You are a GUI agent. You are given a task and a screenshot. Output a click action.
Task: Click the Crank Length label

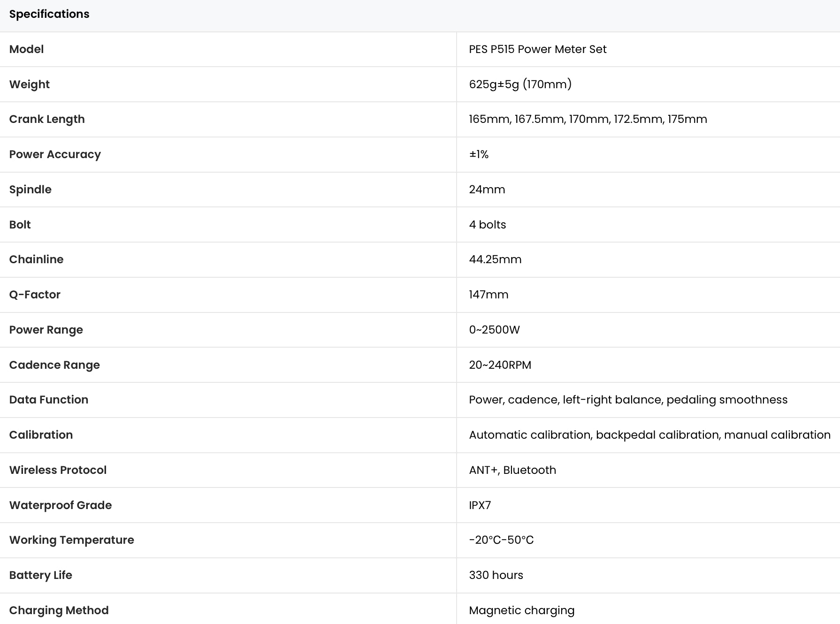point(47,119)
